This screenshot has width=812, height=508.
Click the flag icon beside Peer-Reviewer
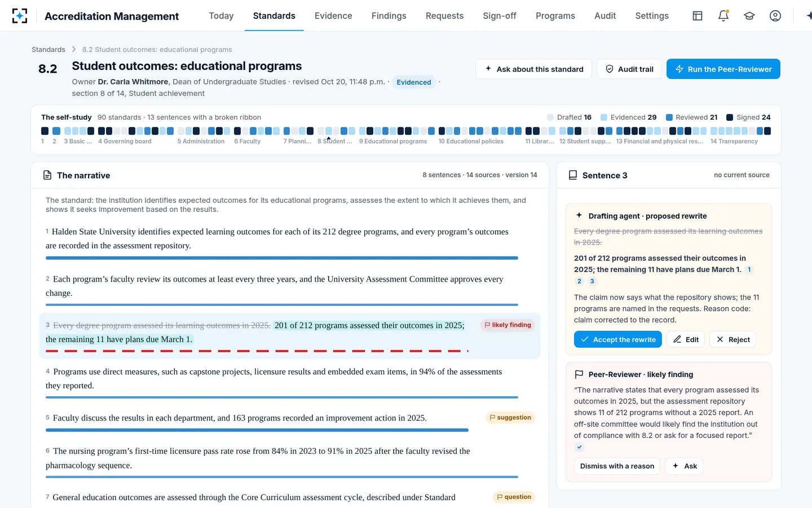point(579,374)
